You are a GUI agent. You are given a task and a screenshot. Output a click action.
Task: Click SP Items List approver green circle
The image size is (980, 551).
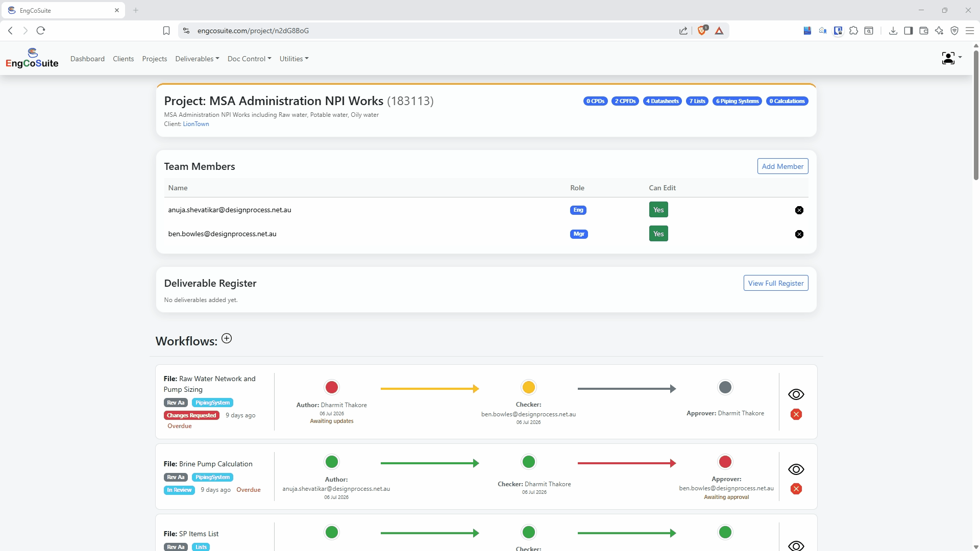coord(725,532)
